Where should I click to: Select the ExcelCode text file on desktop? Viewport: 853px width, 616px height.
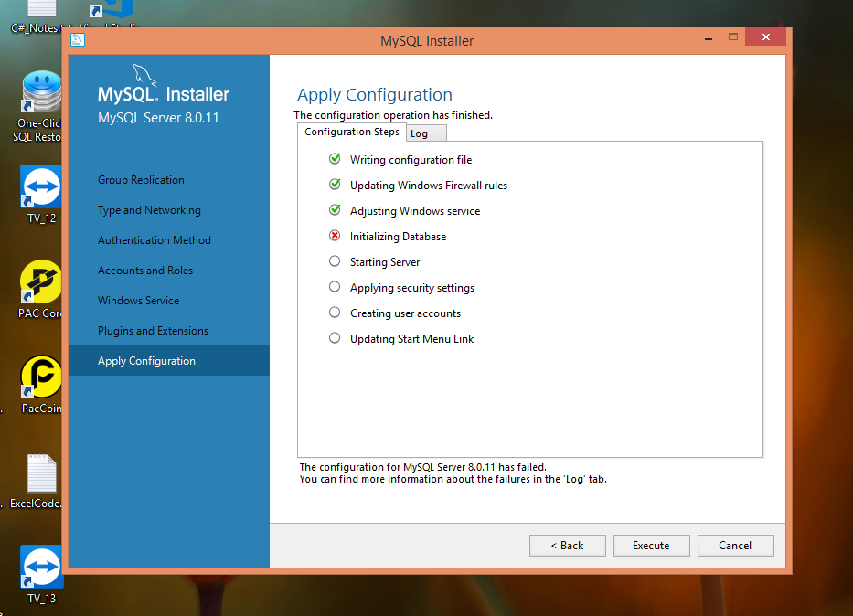[x=36, y=481]
